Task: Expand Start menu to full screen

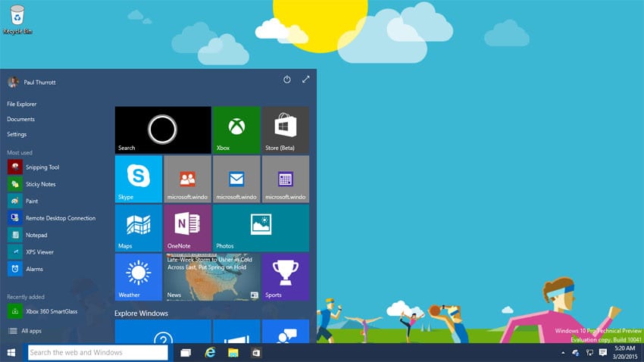Action: 306,80
